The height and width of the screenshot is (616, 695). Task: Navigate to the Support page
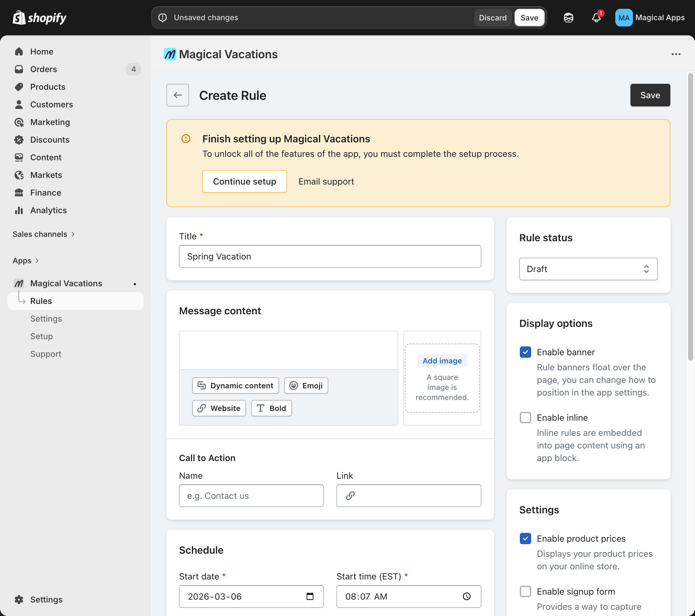coord(46,354)
